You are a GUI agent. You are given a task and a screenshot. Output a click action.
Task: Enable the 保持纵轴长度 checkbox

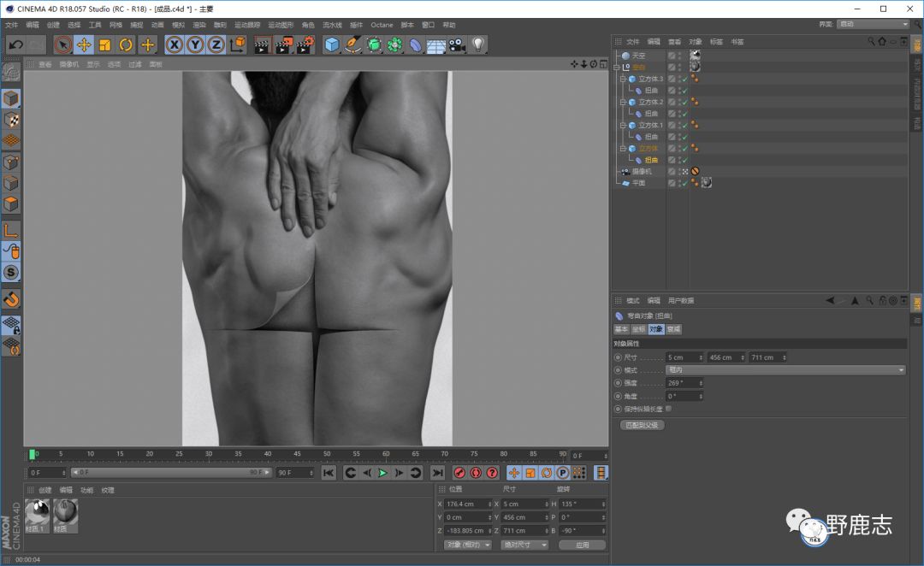[668, 409]
